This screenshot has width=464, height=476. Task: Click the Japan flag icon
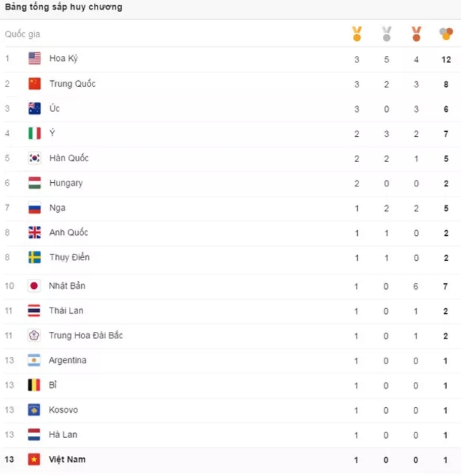(x=34, y=286)
